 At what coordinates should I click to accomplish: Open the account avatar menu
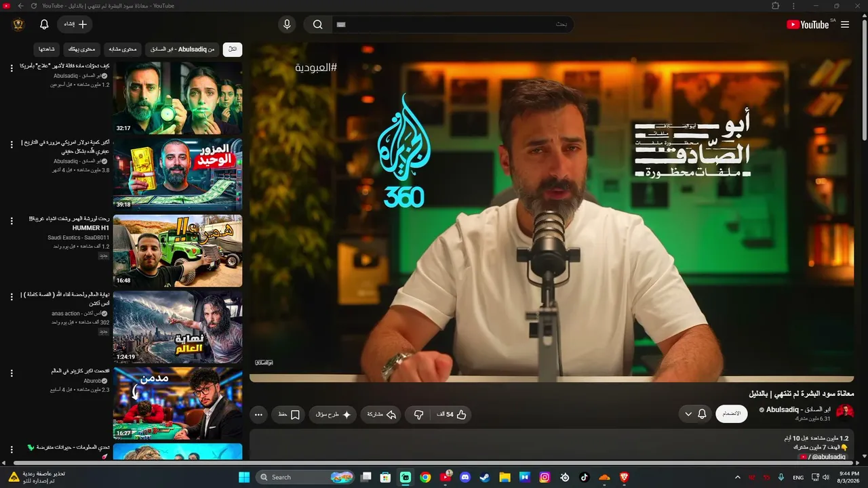point(18,24)
